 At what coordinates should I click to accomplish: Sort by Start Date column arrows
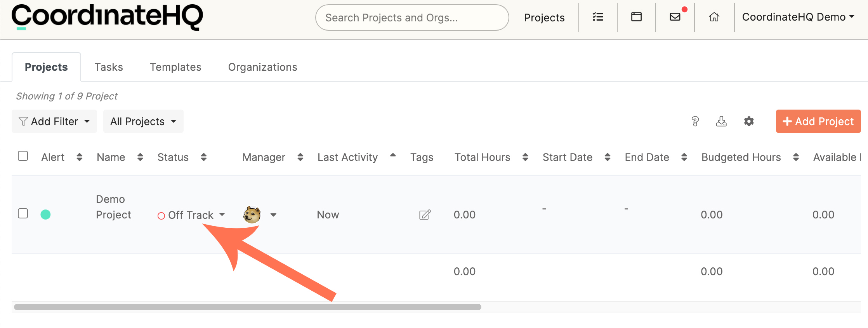(x=608, y=157)
